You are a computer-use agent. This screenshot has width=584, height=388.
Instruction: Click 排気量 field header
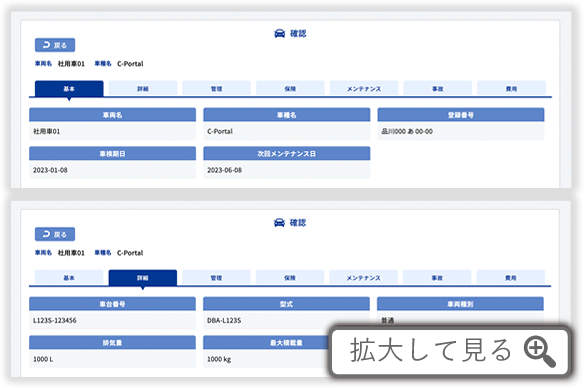112,343
